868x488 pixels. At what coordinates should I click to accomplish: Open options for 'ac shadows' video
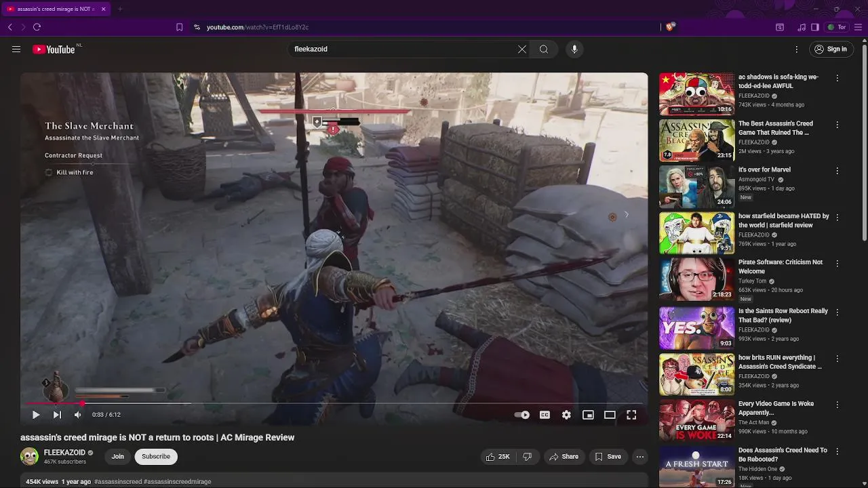pos(837,78)
